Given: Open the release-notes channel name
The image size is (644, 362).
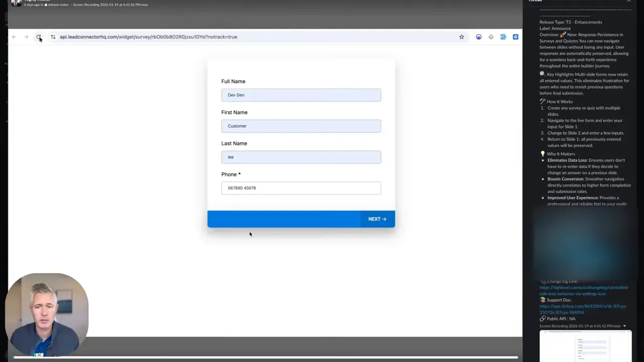Looking at the screenshot, I should [x=57, y=5].
